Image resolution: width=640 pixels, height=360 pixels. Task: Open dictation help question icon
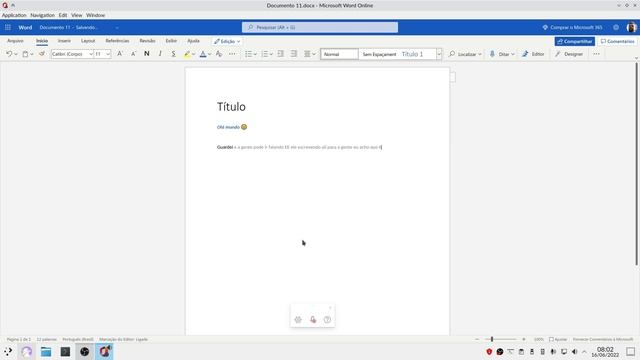pyautogui.click(x=327, y=320)
